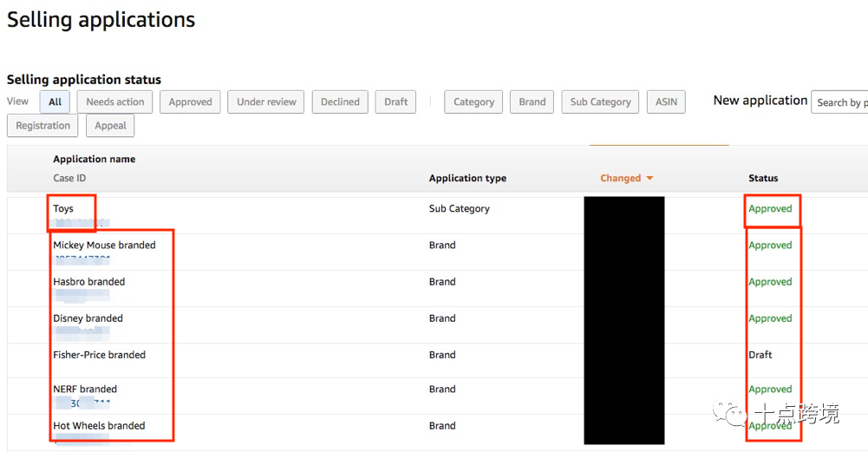Open the Fisher-Price branded application
Viewport: 868px width, 452px height.
click(x=99, y=355)
